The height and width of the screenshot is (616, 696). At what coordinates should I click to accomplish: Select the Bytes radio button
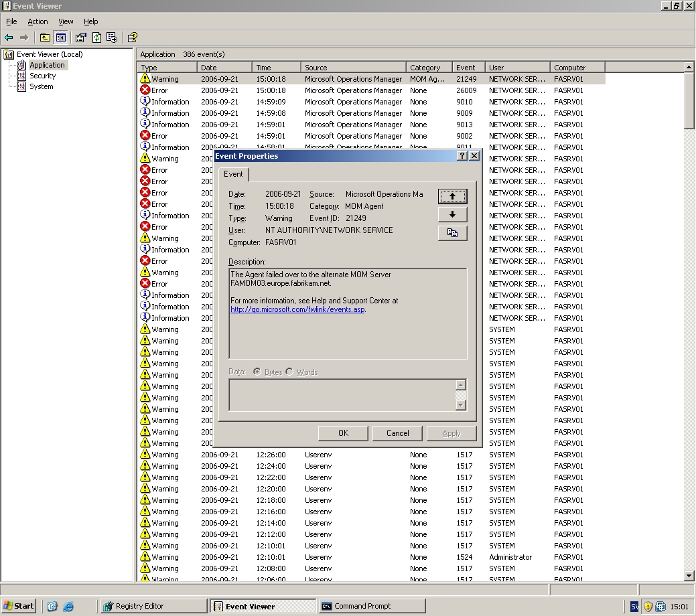coord(257,372)
